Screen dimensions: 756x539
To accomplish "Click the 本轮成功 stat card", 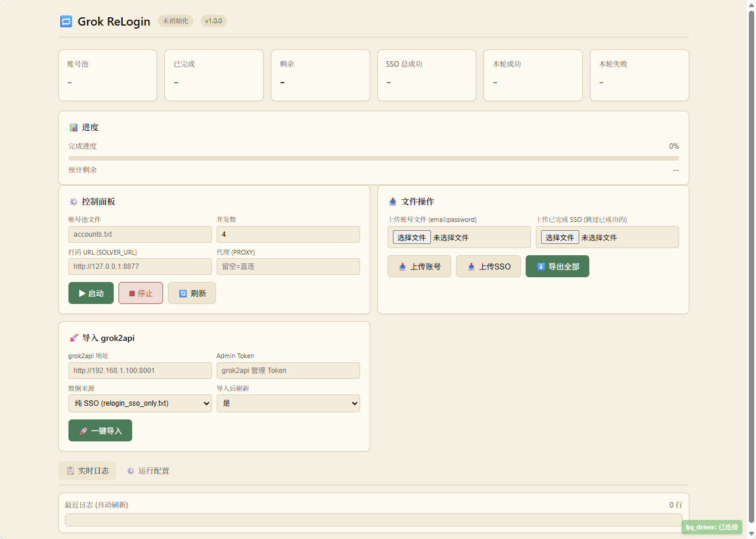I will point(533,75).
